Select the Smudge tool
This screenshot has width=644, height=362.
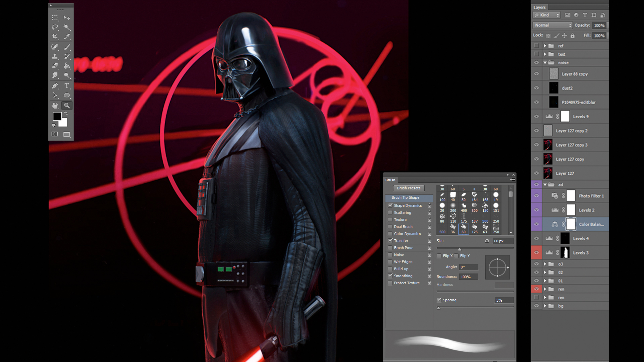tap(55, 75)
